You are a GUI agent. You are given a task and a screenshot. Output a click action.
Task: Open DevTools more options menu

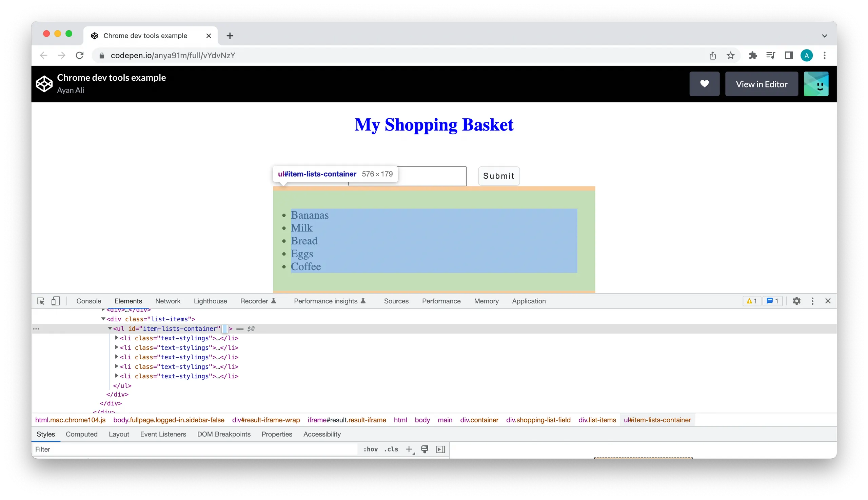pyautogui.click(x=812, y=301)
